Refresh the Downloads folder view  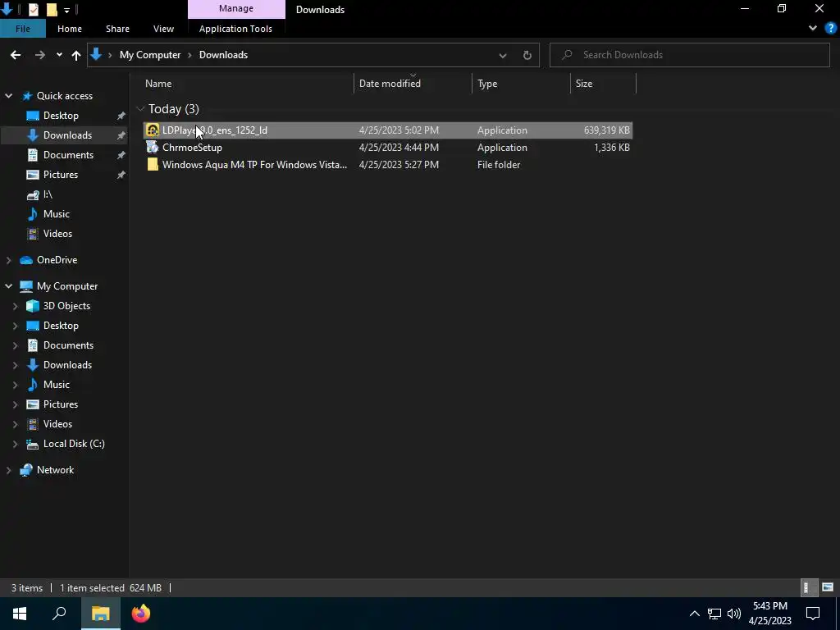[527, 55]
